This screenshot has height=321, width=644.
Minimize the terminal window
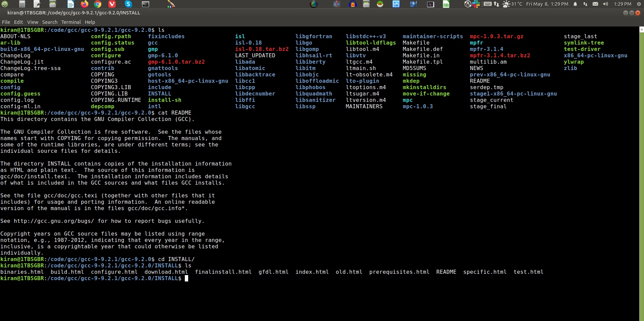[626, 13]
